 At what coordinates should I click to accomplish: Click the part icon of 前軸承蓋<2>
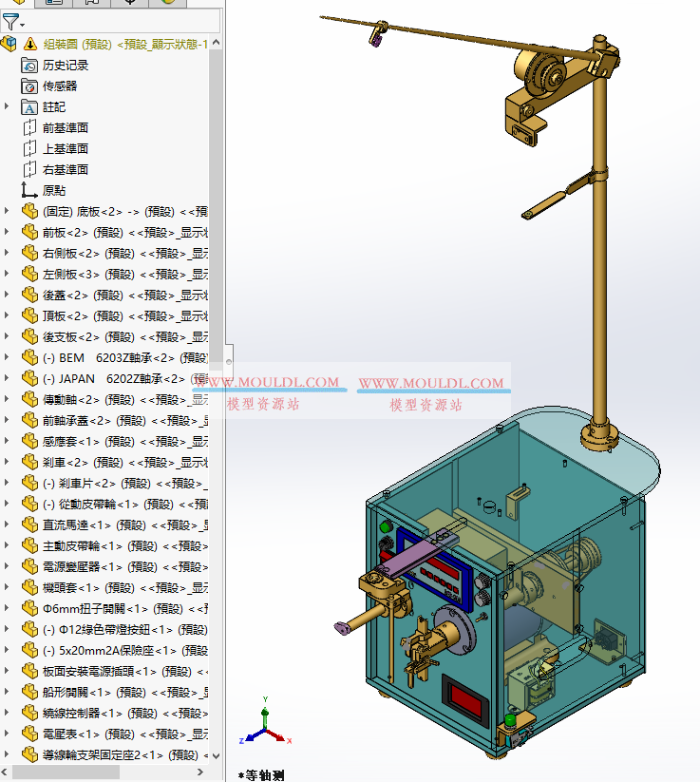click(29, 420)
